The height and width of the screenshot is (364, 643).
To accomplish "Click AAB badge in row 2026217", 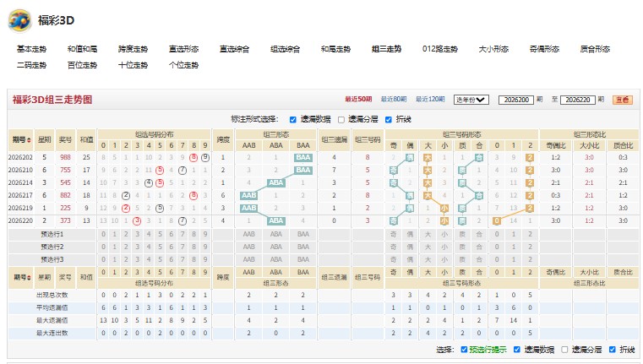I will coord(249,196).
